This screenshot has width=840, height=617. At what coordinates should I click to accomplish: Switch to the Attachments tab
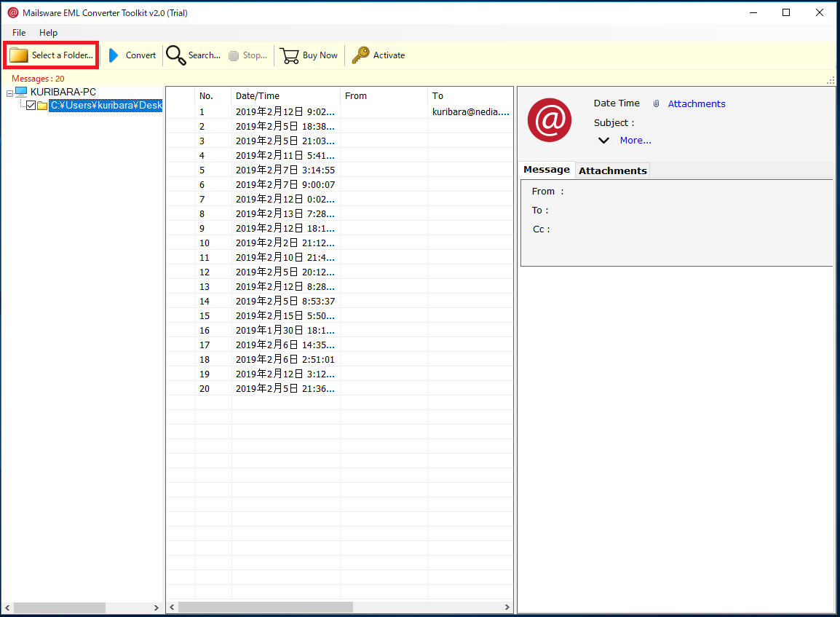pyautogui.click(x=613, y=170)
